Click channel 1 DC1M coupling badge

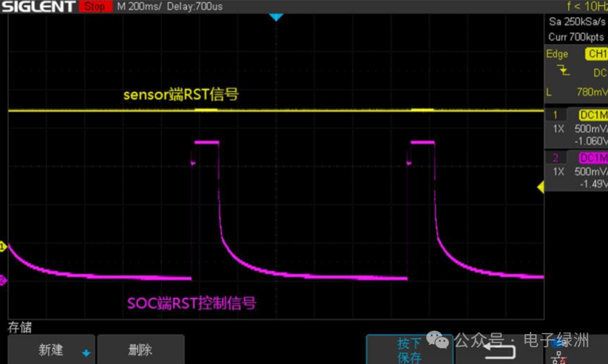[x=593, y=115]
